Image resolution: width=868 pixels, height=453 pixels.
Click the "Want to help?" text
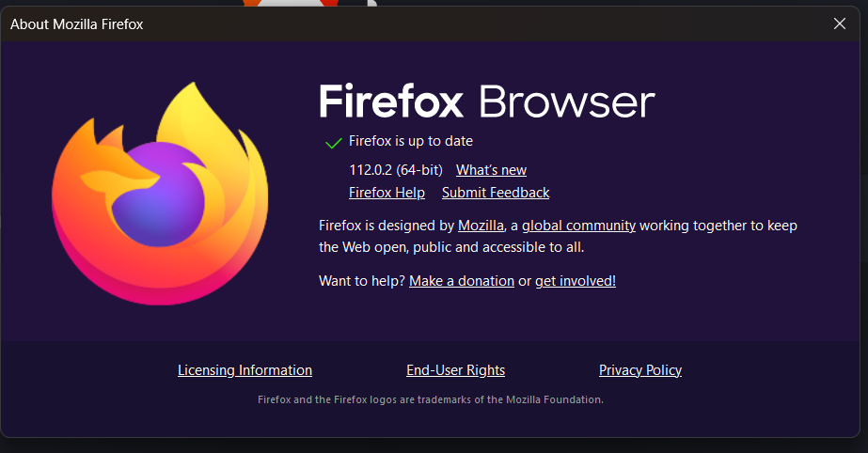362,281
